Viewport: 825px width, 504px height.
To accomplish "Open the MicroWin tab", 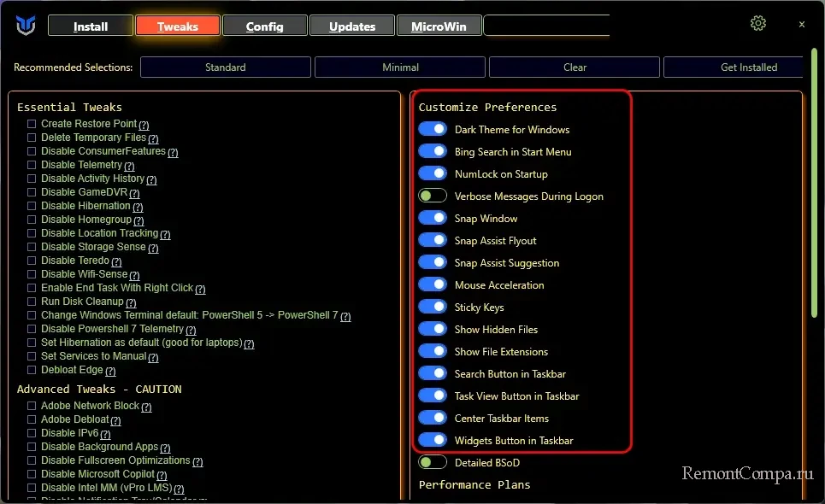I will pos(439,26).
